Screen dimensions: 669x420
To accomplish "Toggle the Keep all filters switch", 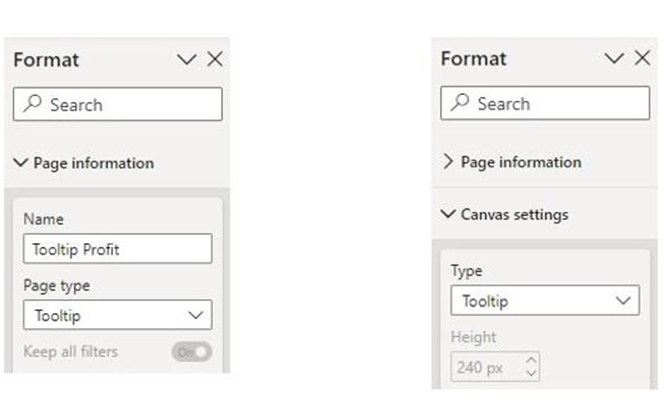I will 190,352.
